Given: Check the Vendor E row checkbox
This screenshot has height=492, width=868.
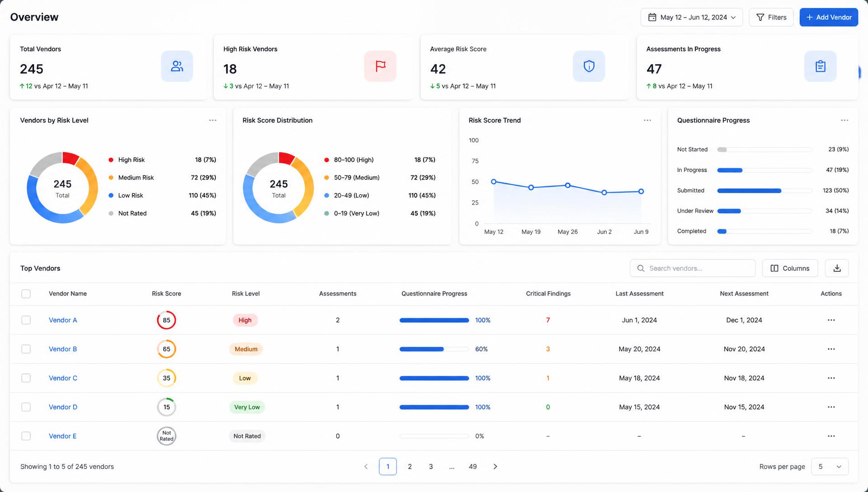Looking at the screenshot, I should pos(26,436).
